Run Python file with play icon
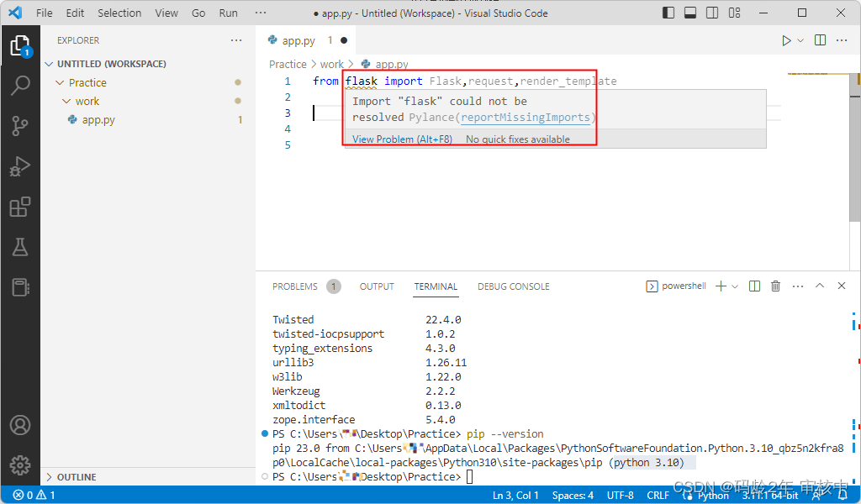861x504 pixels. tap(786, 40)
